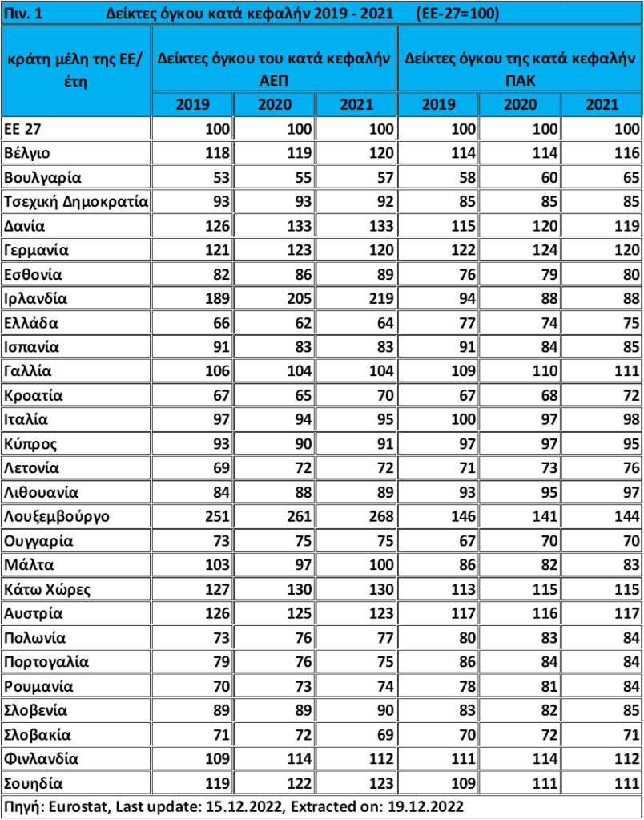The width and height of the screenshot is (644, 820).
Task: Click the Κάτω Χώρες row label
Action: tap(47, 590)
